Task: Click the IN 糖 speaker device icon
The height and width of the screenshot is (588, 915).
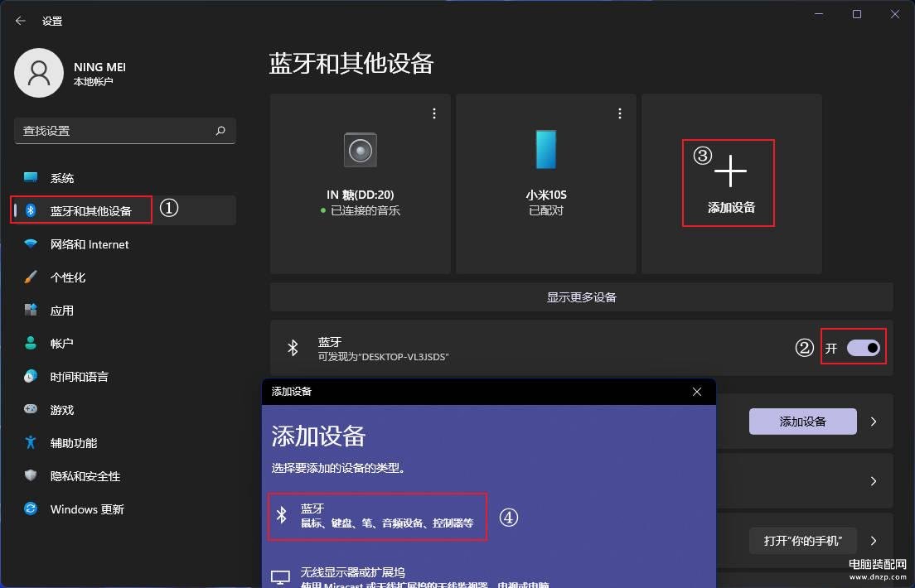Action: click(361, 150)
